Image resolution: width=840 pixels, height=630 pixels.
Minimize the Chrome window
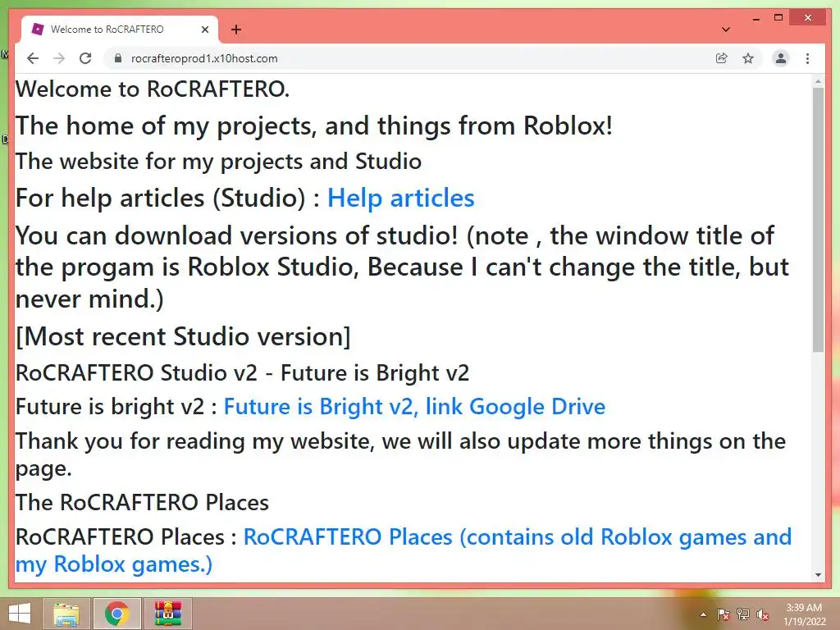(756, 18)
